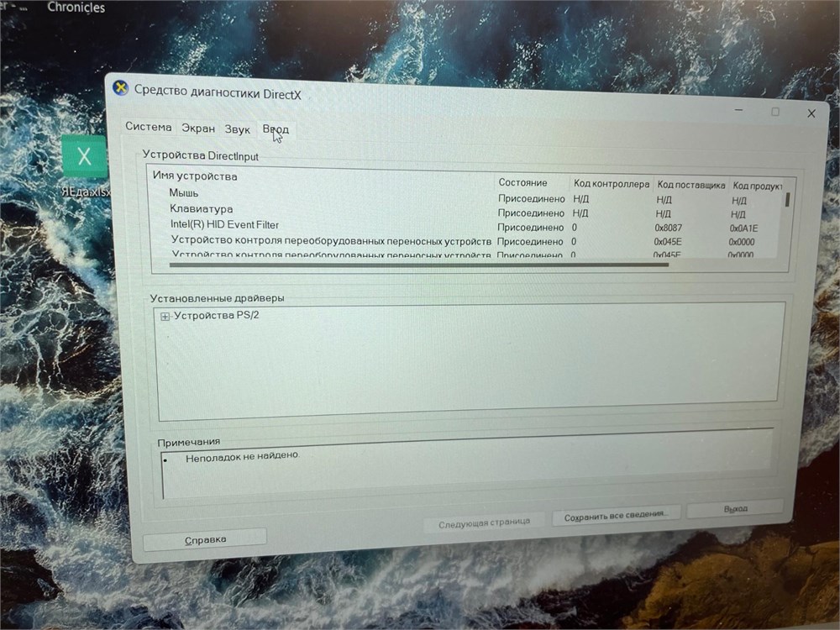Minimize the DirectX diagnostic window
840x630 pixels.
pos(738,110)
